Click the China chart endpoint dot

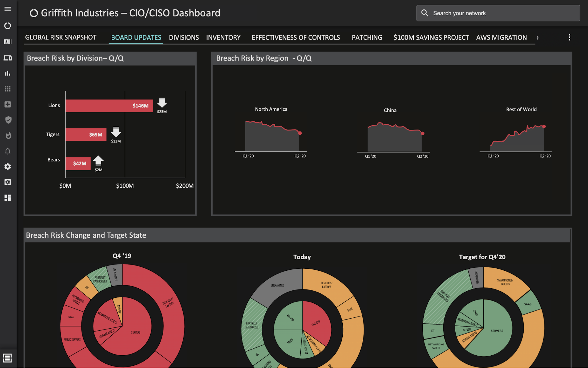pos(422,133)
